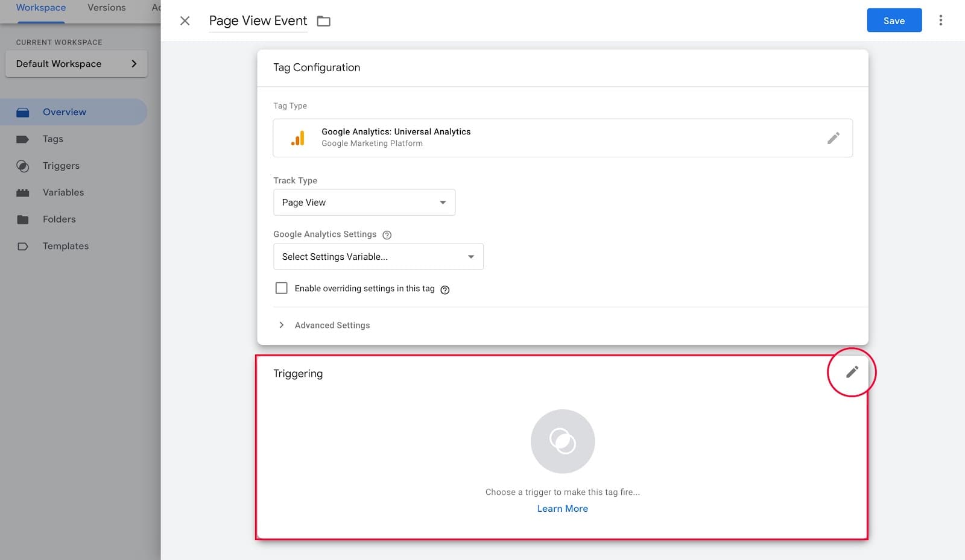Click help icon next to Google Analytics Settings
This screenshot has height=560, width=965.
pyautogui.click(x=387, y=235)
